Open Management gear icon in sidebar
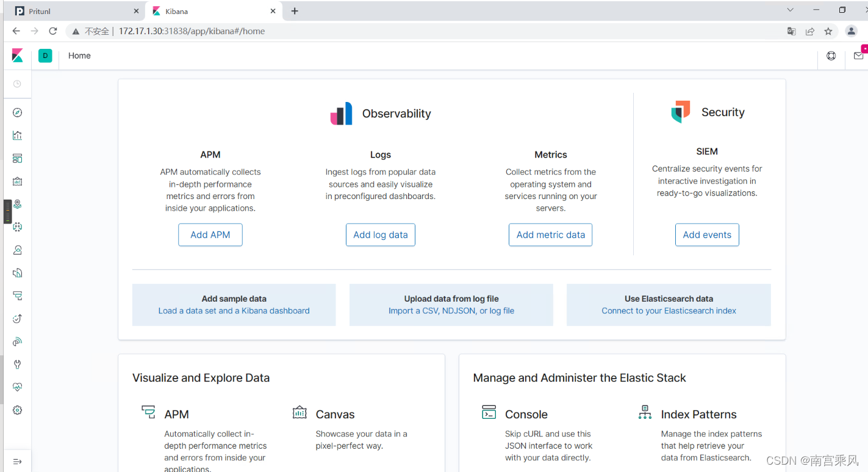The image size is (868, 472). 17,410
